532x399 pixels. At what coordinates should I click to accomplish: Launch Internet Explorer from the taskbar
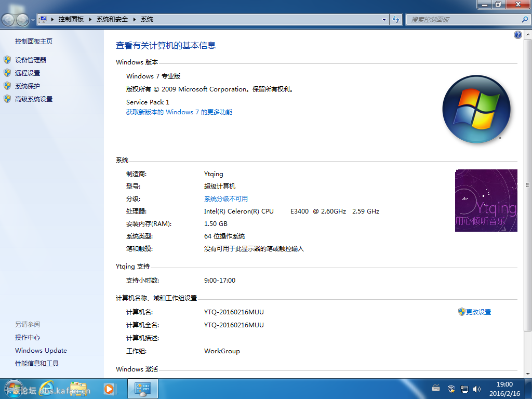47,389
